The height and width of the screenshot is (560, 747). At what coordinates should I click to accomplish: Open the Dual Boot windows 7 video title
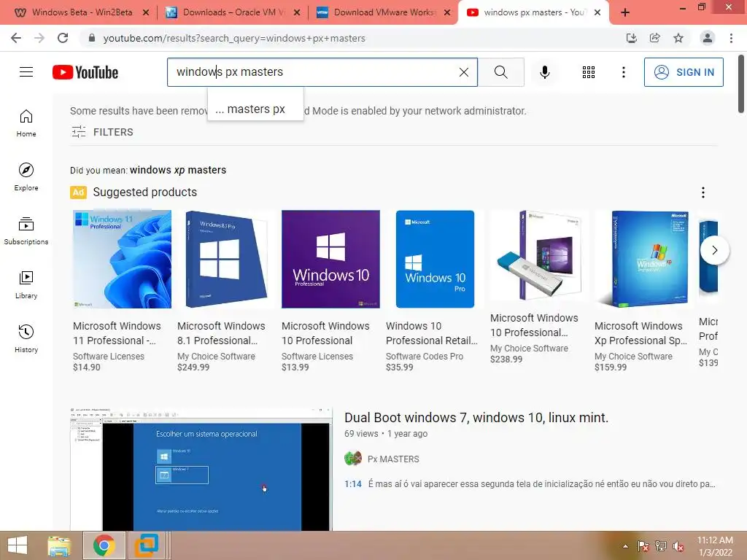tap(476, 418)
